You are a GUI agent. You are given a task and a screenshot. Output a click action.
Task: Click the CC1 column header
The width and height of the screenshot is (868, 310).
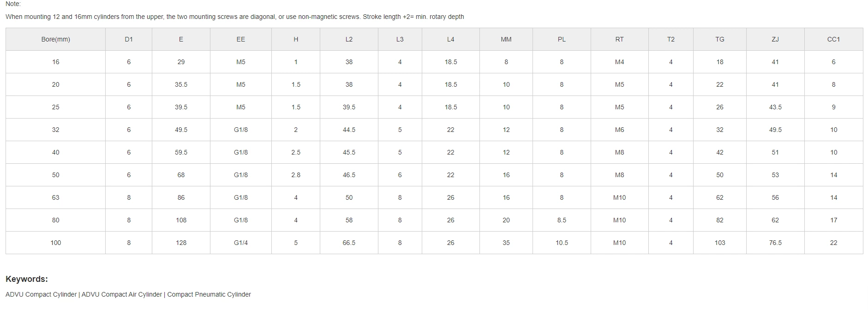(833, 39)
